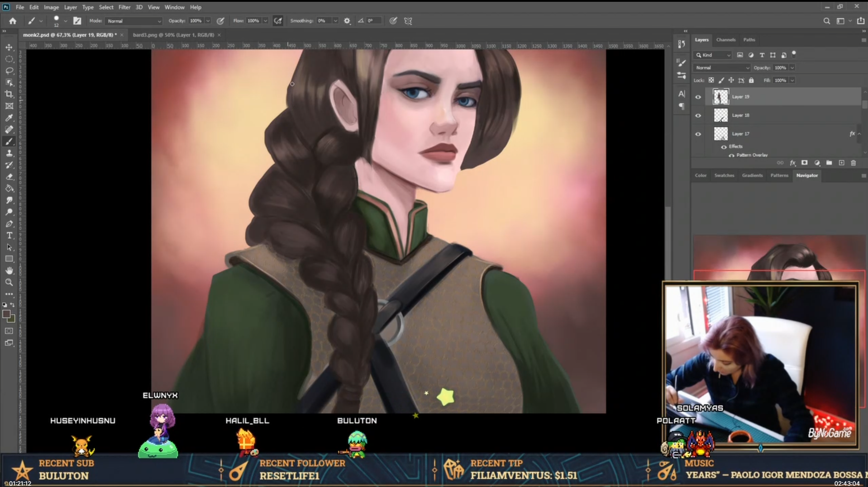Screen dimensions: 868x487
Task: Select the Elliptical Marquee tool
Action: click(9, 59)
